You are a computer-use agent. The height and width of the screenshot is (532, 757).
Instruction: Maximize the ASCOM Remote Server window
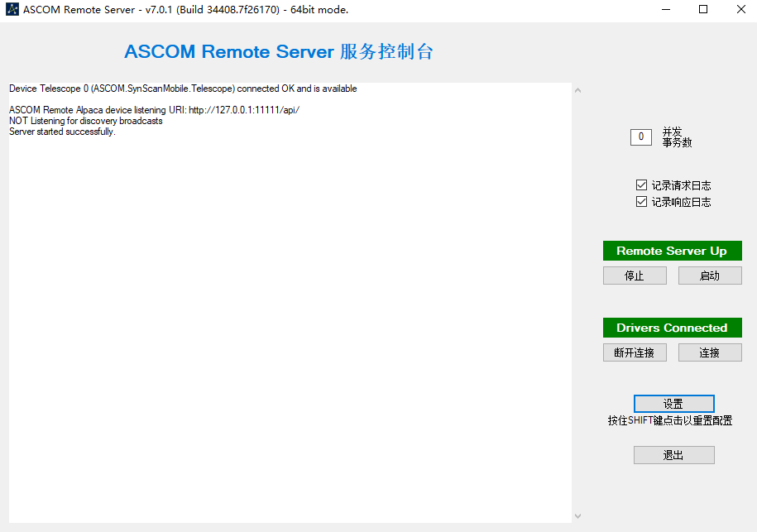pos(703,10)
